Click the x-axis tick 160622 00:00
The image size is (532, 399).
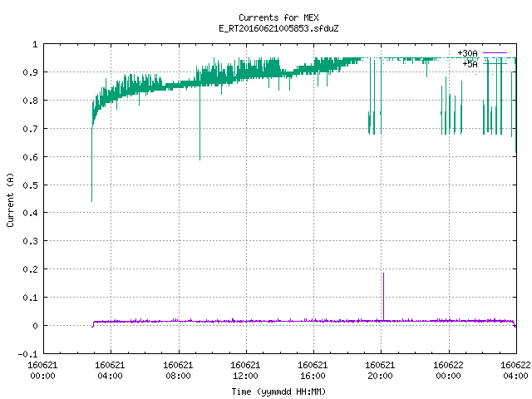point(448,371)
